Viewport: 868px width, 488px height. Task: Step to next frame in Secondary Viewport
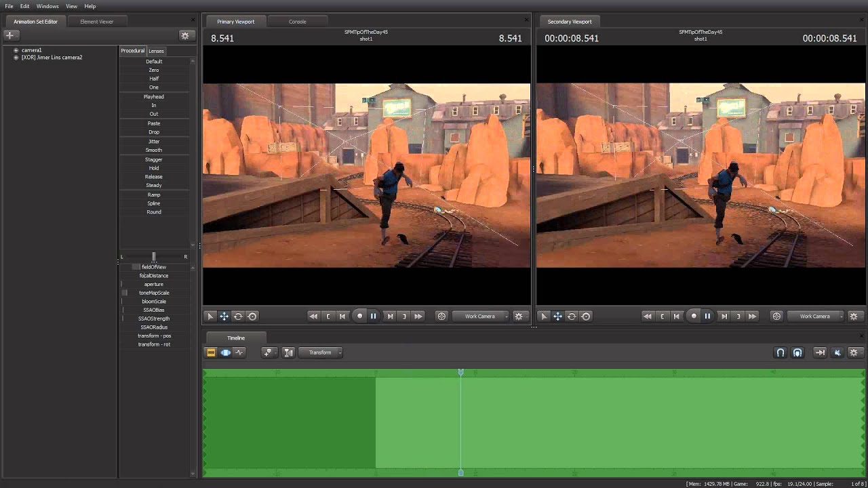point(724,316)
